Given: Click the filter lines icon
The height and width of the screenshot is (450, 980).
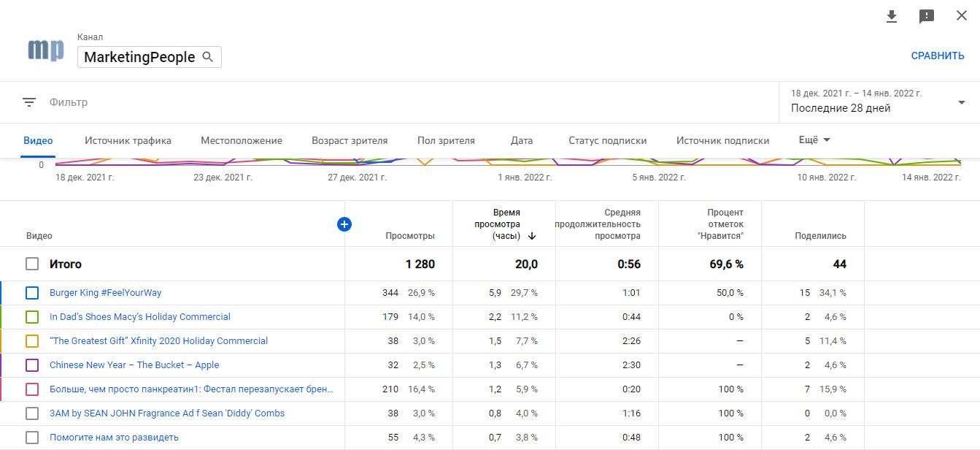Looking at the screenshot, I should [29, 102].
